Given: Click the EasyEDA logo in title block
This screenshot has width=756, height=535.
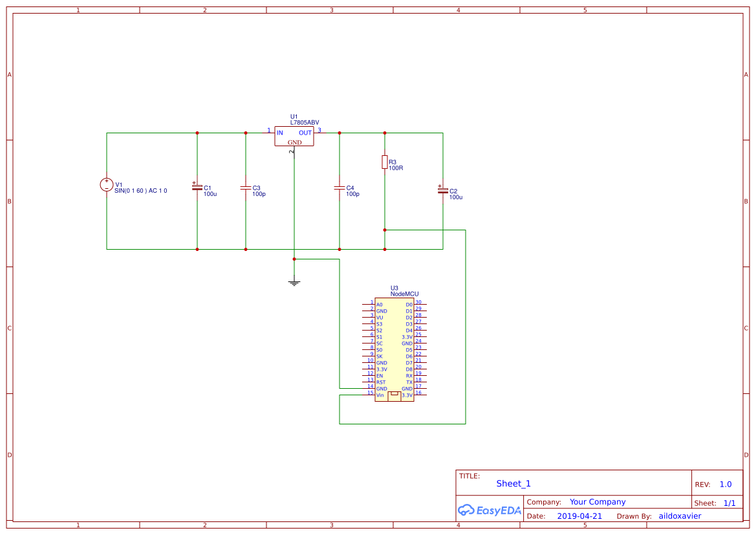Looking at the screenshot, I should click(x=490, y=510).
